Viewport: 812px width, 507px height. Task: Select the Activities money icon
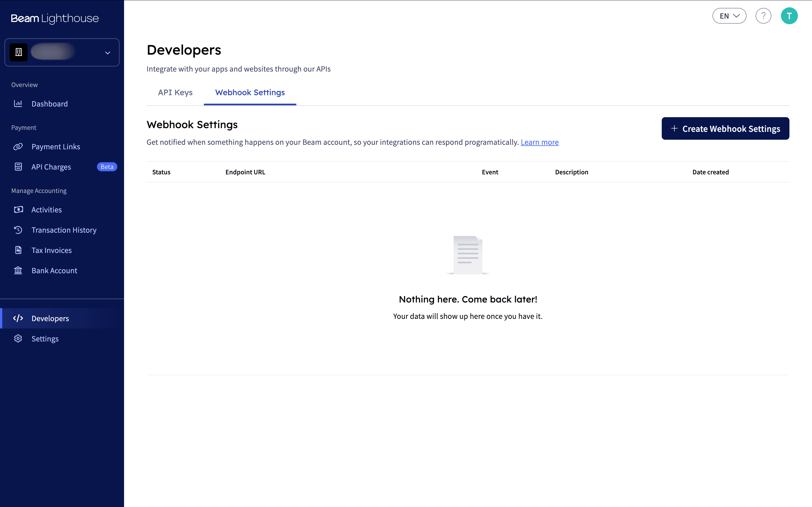(18, 210)
